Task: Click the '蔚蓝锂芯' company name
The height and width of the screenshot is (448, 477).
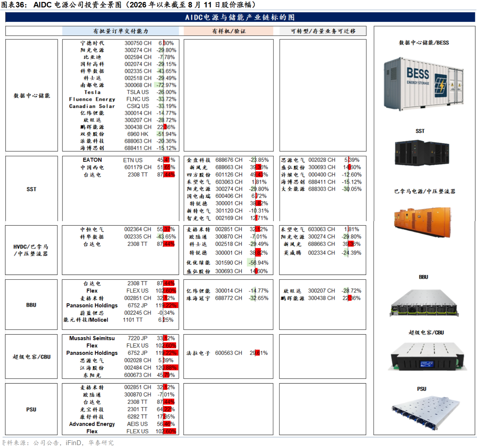Action: (92, 313)
